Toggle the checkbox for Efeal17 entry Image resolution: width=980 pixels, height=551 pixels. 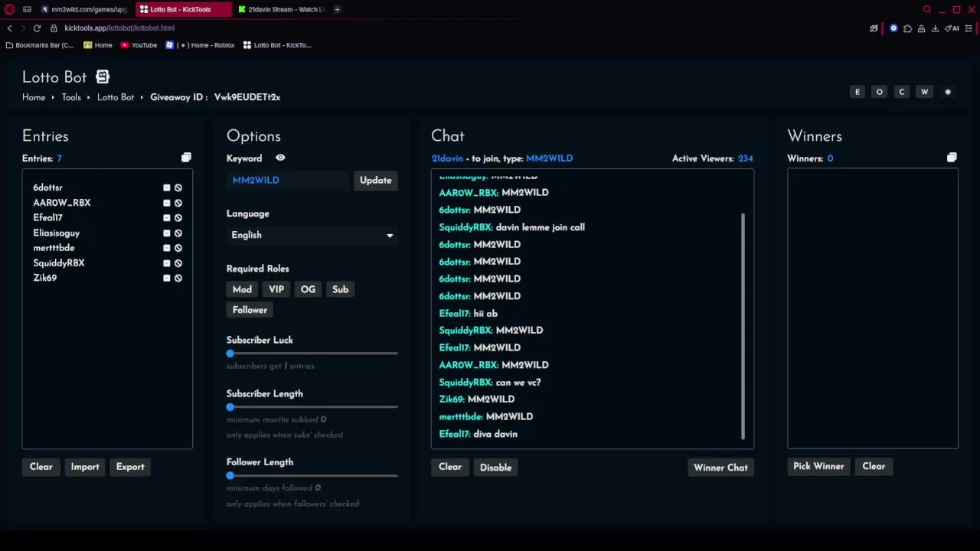pos(166,218)
